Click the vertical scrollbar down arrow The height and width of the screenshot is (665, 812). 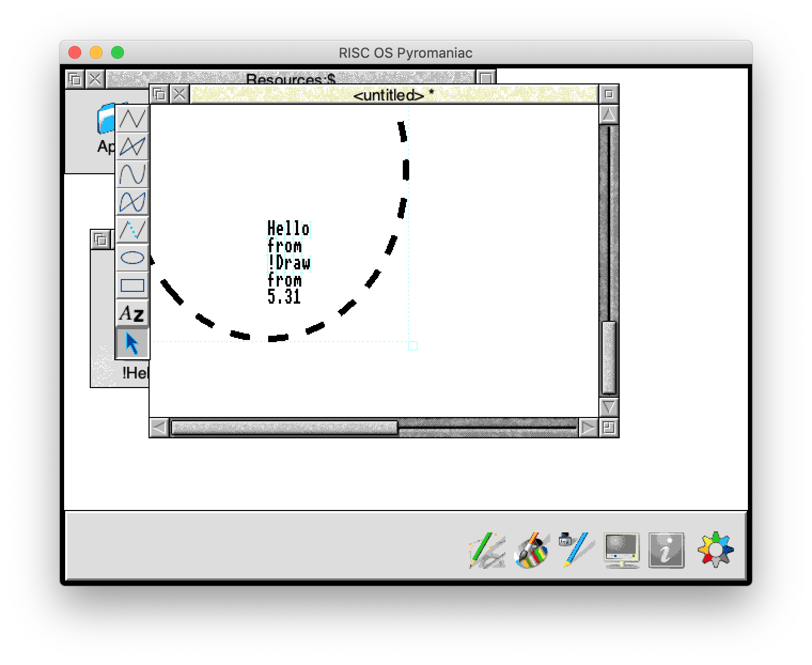point(608,407)
